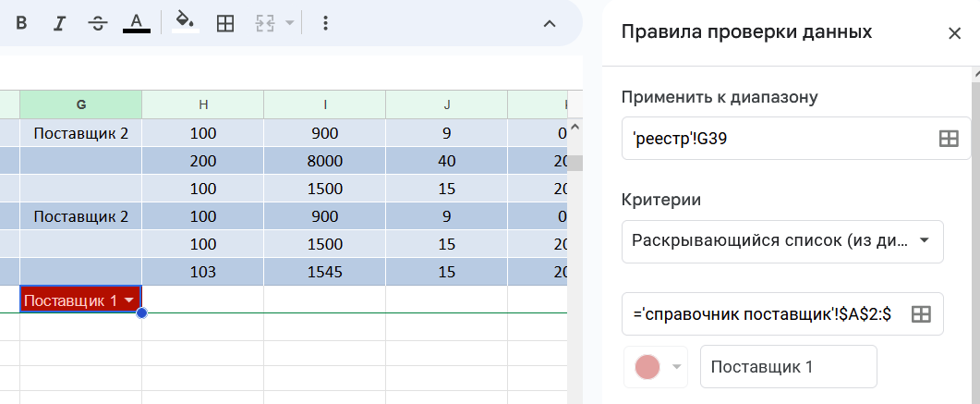The height and width of the screenshot is (404, 980).
Task: Click the sheet scrollbar up arrow
Action: (575, 127)
